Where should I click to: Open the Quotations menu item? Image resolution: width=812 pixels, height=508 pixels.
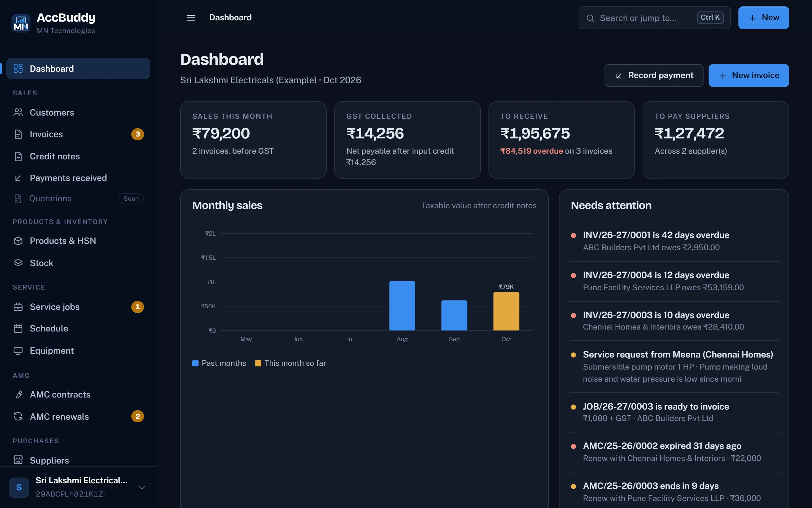(78, 198)
